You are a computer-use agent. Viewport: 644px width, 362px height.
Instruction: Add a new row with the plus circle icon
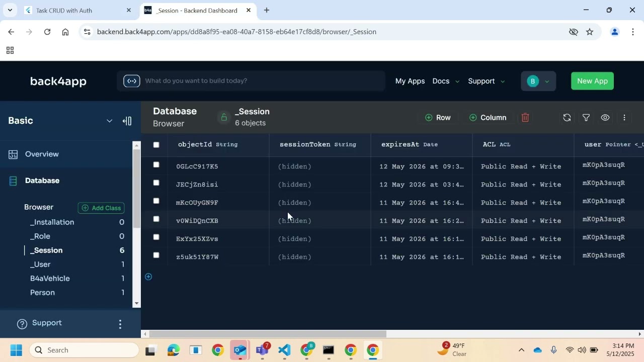[148, 277]
